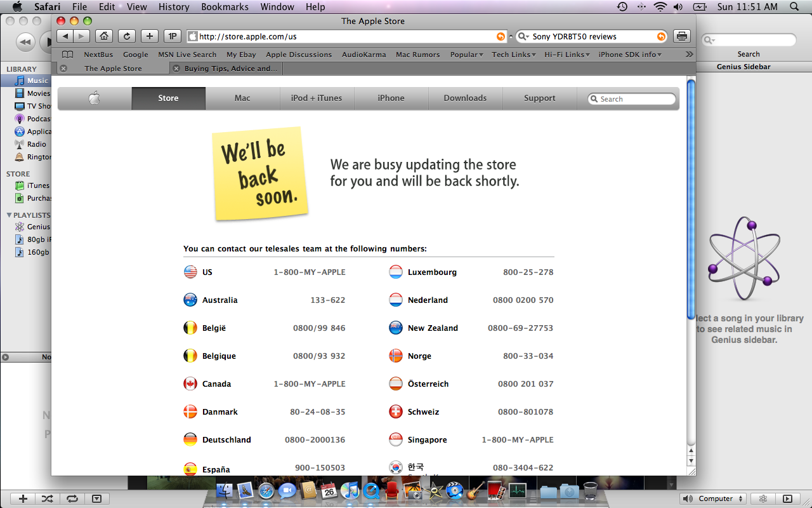Launch Mail from the Dock
Image resolution: width=812 pixels, height=508 pixels.
[x=246, y=491]
